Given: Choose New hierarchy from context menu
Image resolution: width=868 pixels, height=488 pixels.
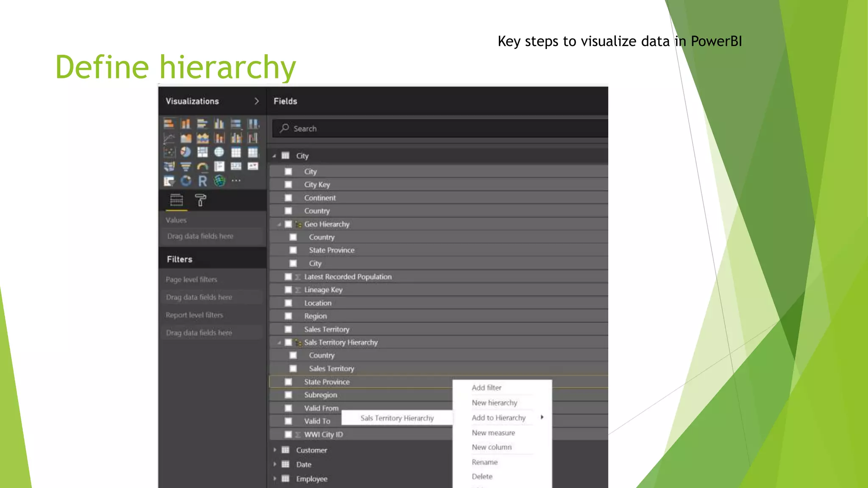Looking at the screenshot, I should coord(495,403).
